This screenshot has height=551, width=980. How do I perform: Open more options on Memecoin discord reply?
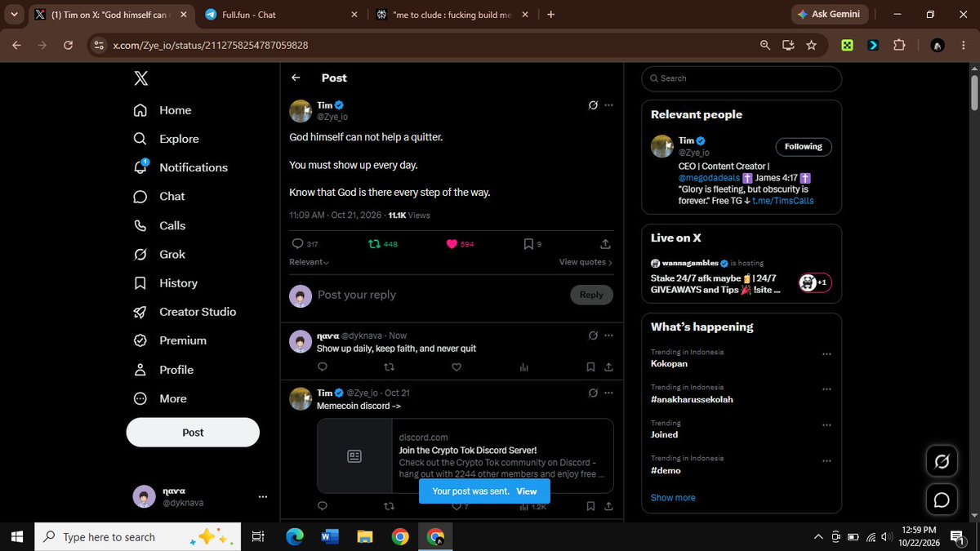pyautogui.click(x=608, y=393)
